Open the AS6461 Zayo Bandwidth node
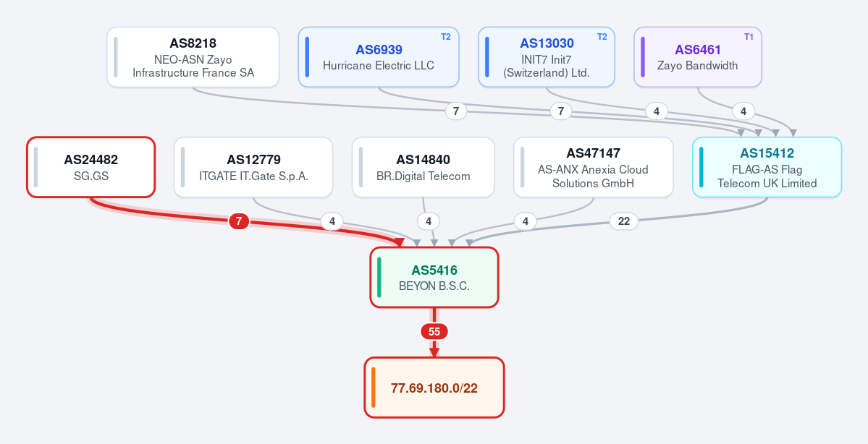868x444 pixels. click(x=697, y=57)
